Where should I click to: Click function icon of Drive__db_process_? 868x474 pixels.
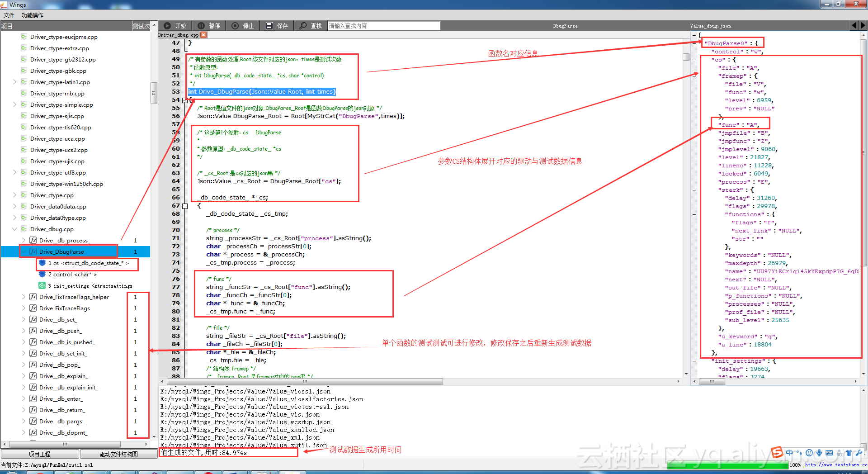33,240
